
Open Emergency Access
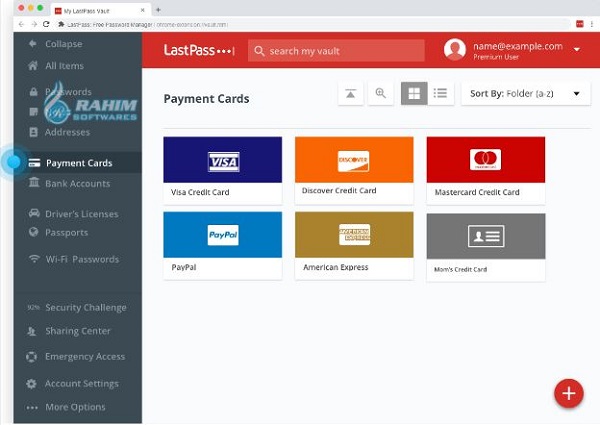[x=85, y=357]
